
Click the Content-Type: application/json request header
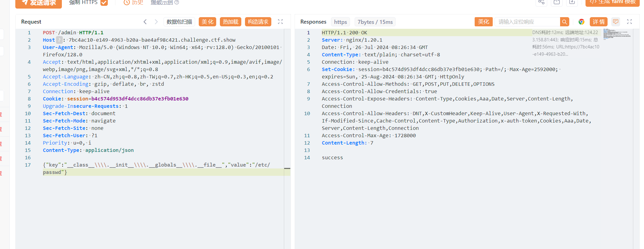coord(88,150)
